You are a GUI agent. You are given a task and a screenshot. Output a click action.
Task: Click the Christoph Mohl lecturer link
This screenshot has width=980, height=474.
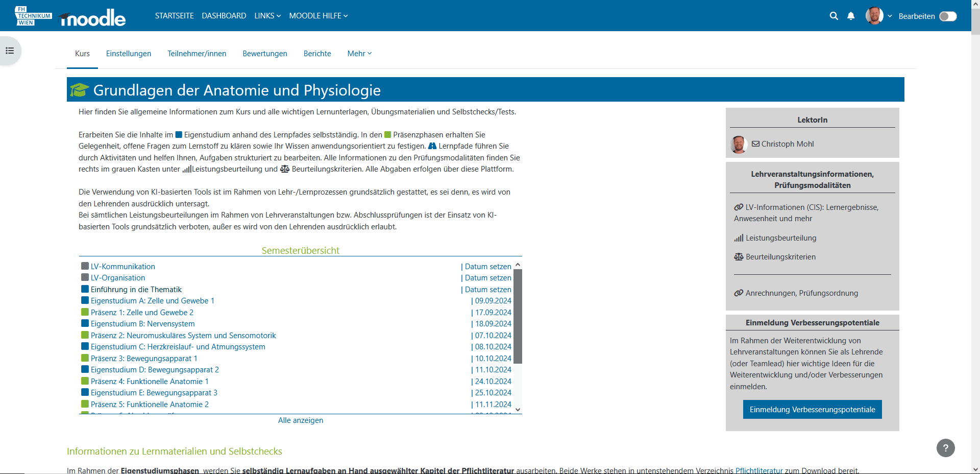pyautogui.click(x=788, y=144)
